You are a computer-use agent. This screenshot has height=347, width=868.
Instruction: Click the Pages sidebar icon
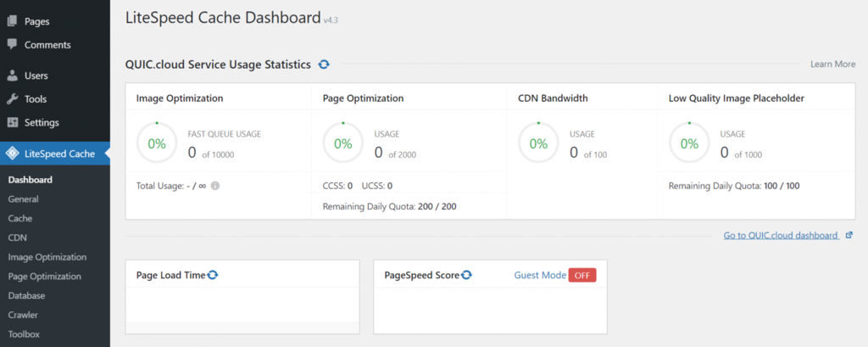[x=12, y=21]
